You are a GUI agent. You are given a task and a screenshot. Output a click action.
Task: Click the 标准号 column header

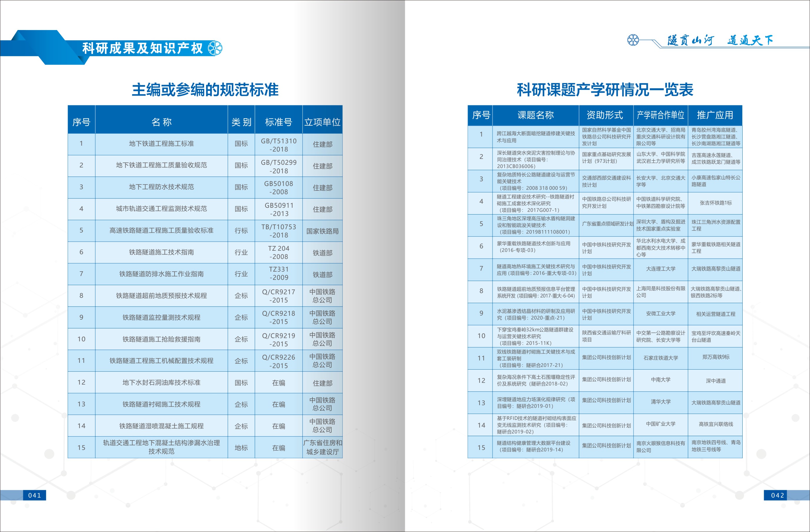click(278, 122)
